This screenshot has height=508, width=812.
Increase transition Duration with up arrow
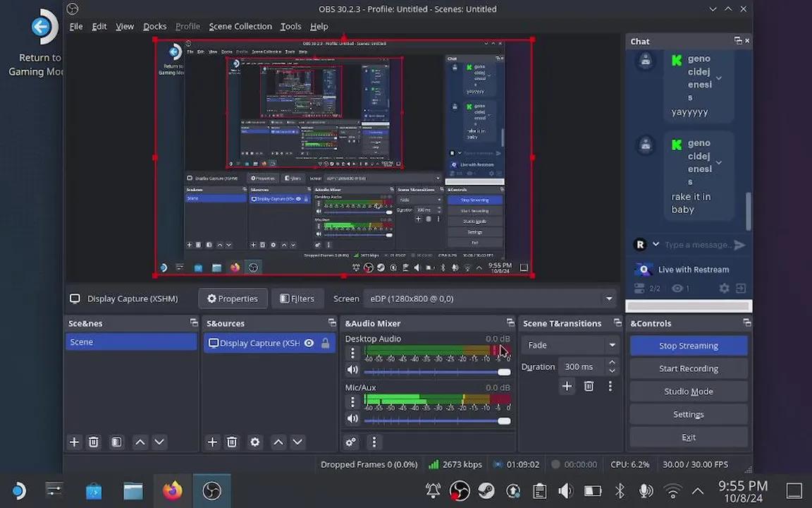[x=612, y=363]
